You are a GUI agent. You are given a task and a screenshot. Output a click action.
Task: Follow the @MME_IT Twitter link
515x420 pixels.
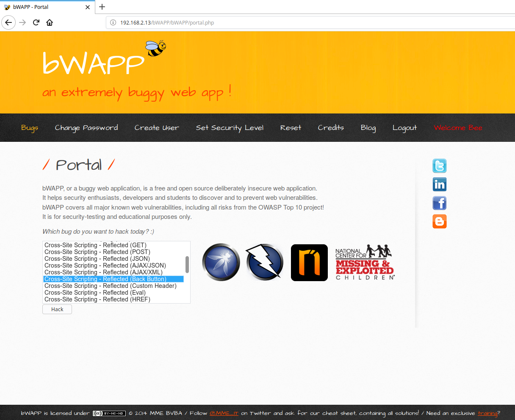[x=224, y=413]
